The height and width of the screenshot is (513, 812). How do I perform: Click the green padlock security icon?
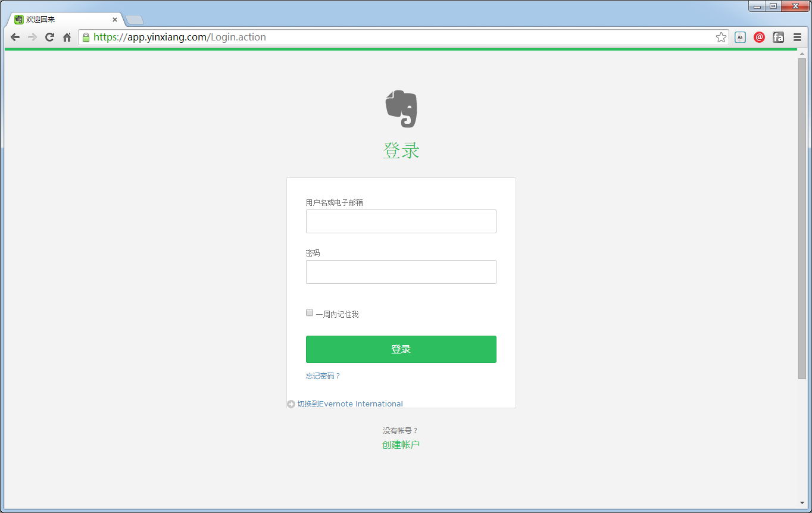coord(86,37)
